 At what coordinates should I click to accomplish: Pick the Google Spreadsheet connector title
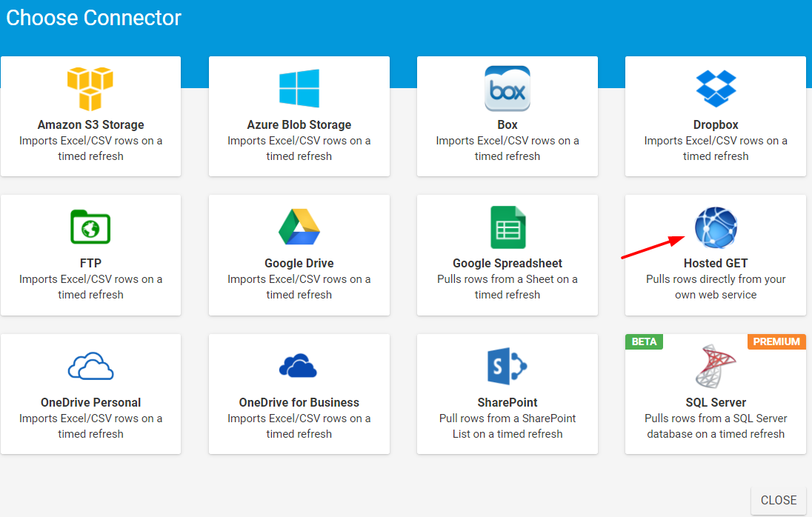click(507, 263)
